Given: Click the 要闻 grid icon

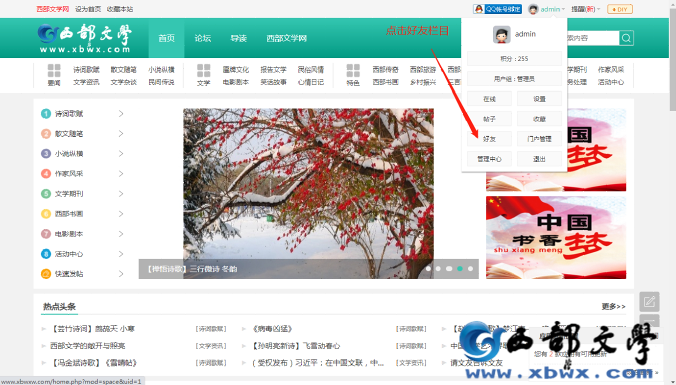Looking at the screenshot, I should (54, 70).
